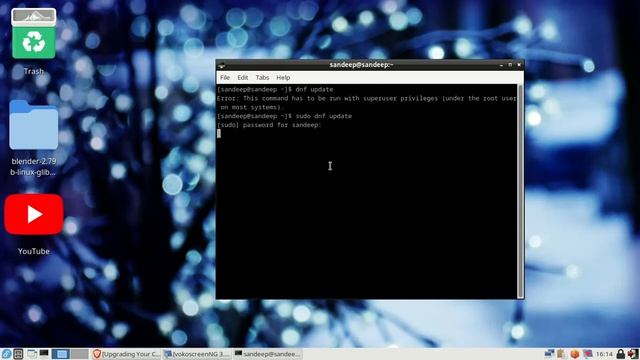Open the Fedora application menu in panel
Image resolution: width=640 pixels, height=360 pixels.
[6, 354]
